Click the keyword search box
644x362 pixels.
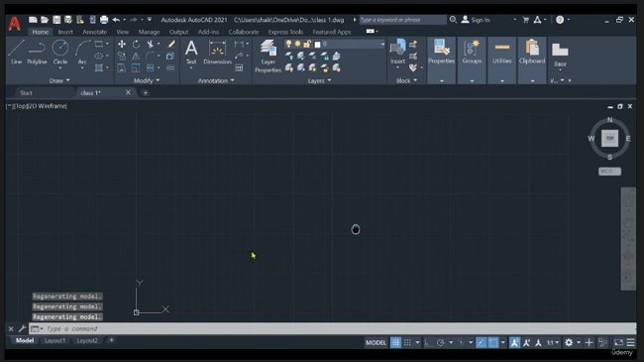[402, 20]
